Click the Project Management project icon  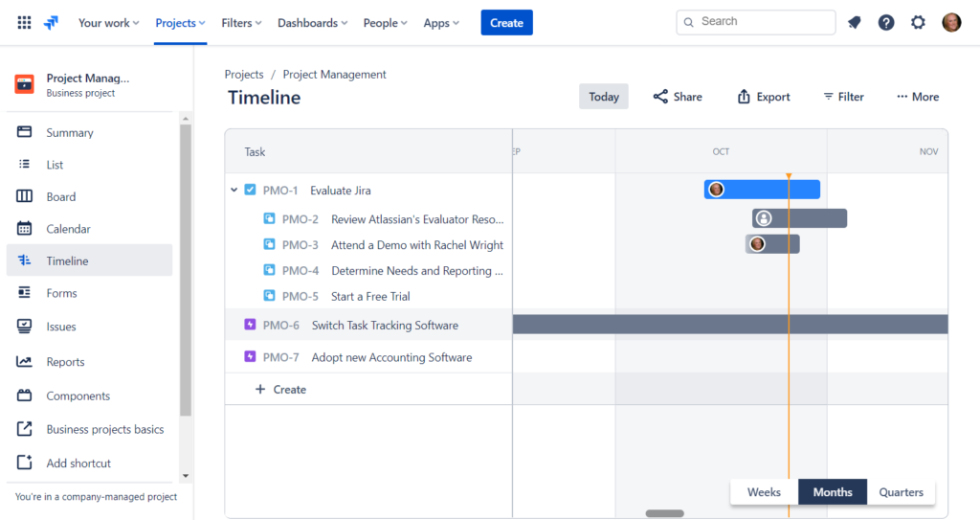pyautogui.click(x=24, y=84)
